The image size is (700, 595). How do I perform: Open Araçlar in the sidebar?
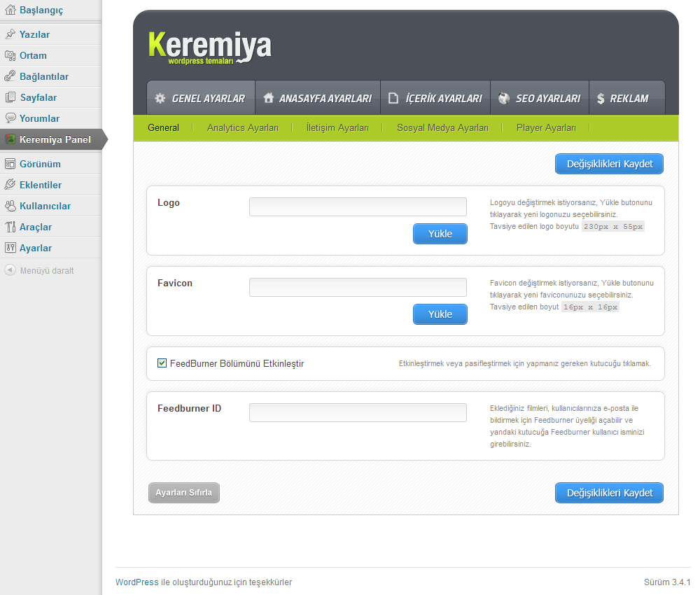pyautogui.click(x=36, y=227)
